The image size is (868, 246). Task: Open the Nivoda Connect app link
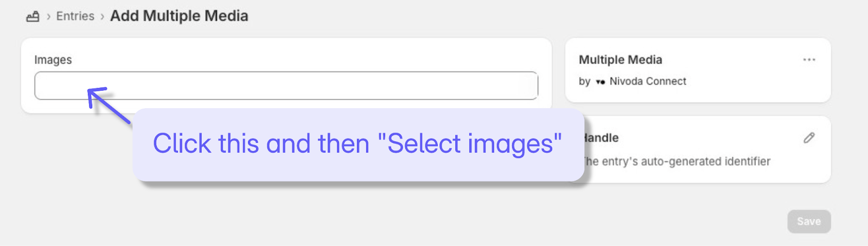648,81
